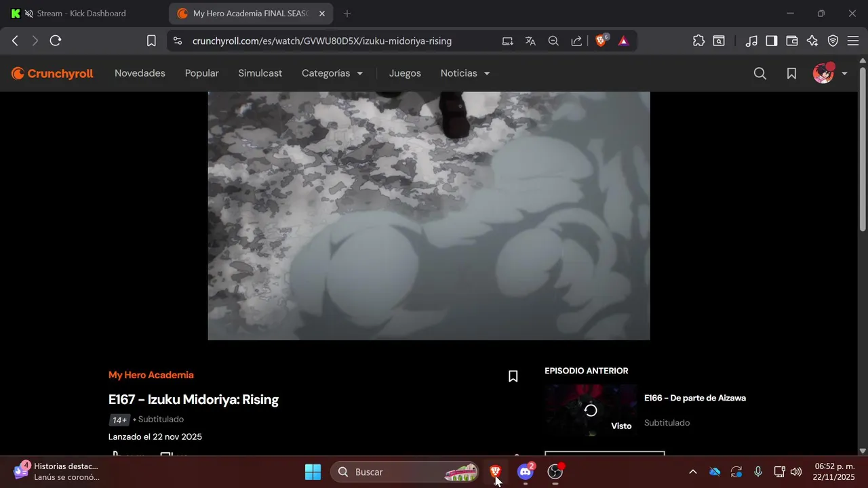Open OBS Studio from the taskbar
The height and width of the screenshot is (488, 868).
coord(555,472)
